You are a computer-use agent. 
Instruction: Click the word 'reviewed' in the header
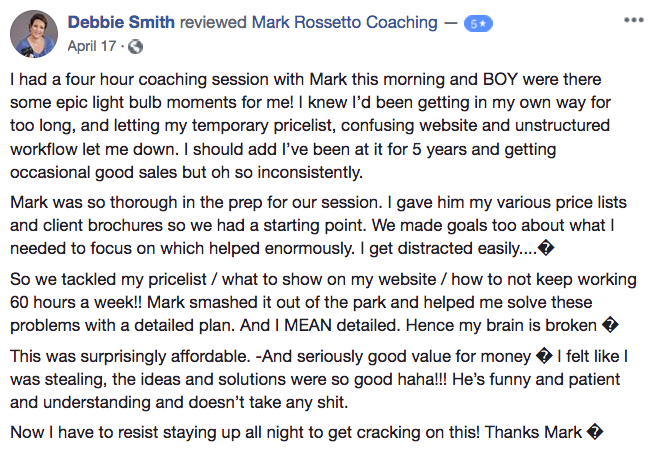(213, 22)
